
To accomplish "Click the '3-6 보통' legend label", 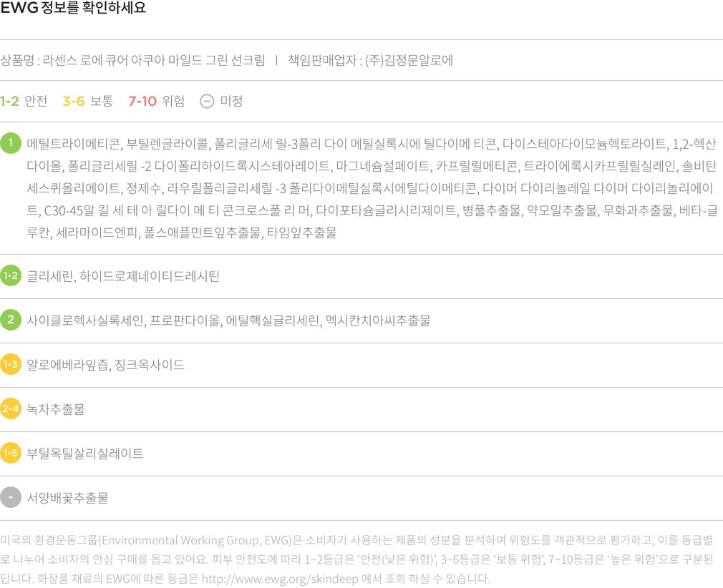I will [x=87, y=102].
